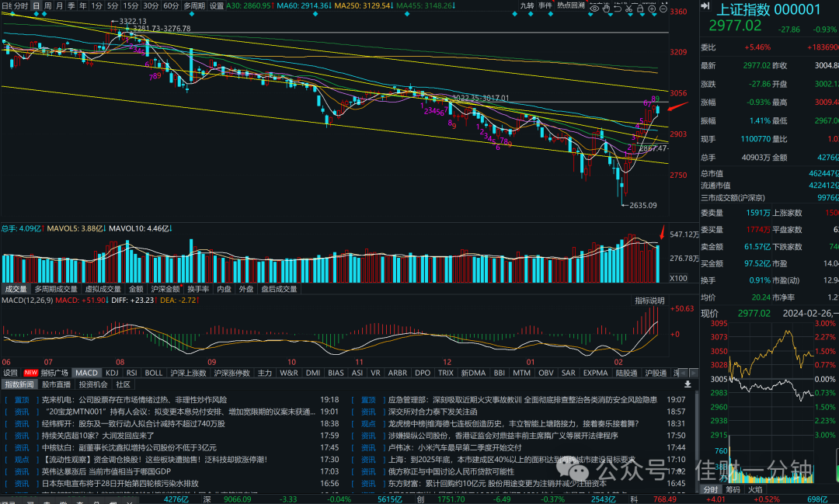Select the 金额 amount tab
This screenshot has width=839, height=504.
136,289
